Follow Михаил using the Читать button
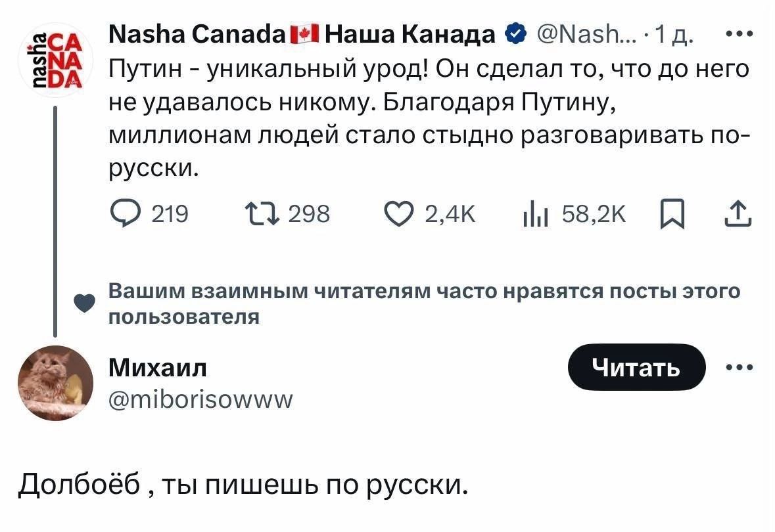Viewport: 775px width, 532px height. (636, 367)
